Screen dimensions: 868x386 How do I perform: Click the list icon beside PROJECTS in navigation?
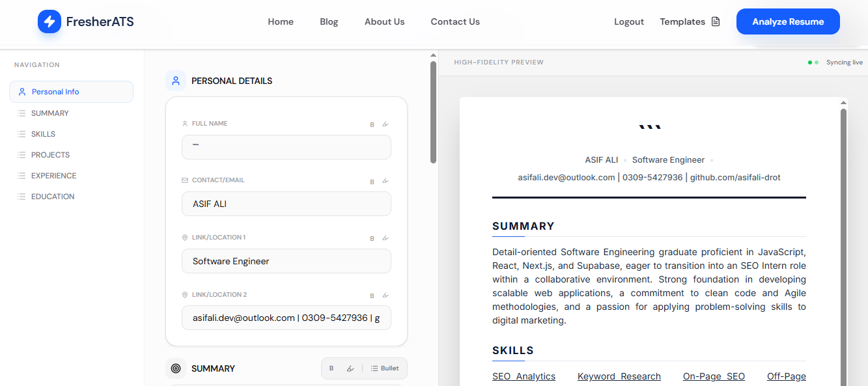click(21, 155)
